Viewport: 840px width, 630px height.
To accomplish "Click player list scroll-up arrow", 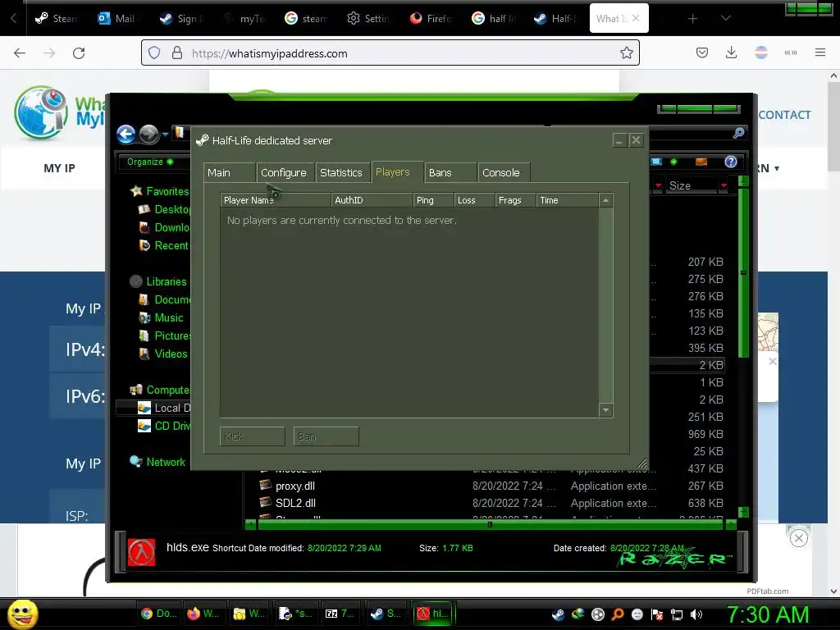I will (605, 200).
